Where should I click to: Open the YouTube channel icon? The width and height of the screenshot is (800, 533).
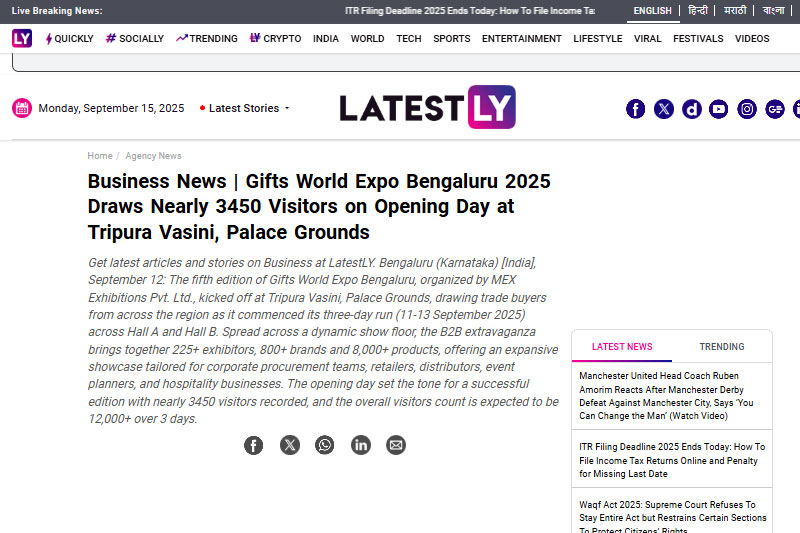pos(719,109)
